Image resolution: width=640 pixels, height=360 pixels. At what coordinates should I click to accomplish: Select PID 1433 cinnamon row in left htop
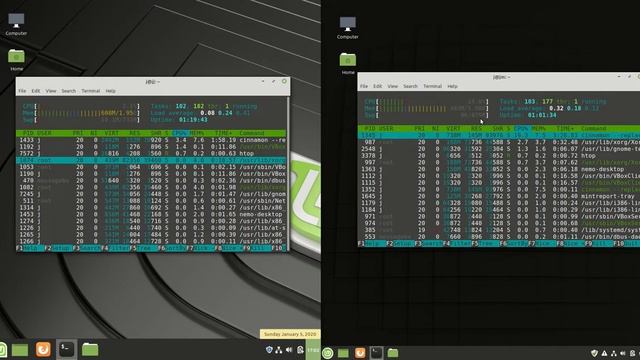coord(151,140)
